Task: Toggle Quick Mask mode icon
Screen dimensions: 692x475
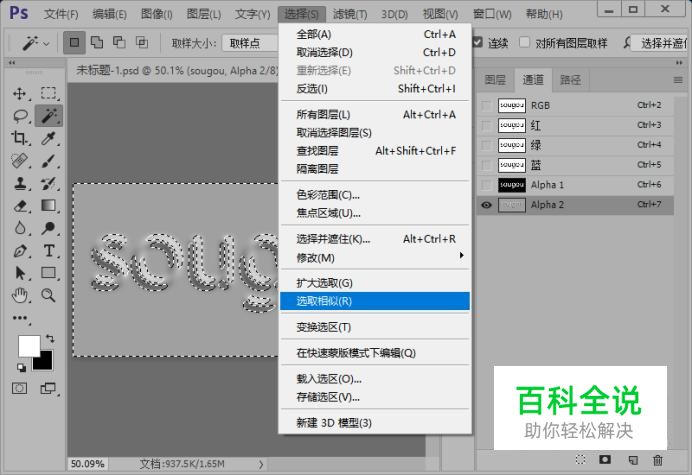Action: tap(19, 388)
